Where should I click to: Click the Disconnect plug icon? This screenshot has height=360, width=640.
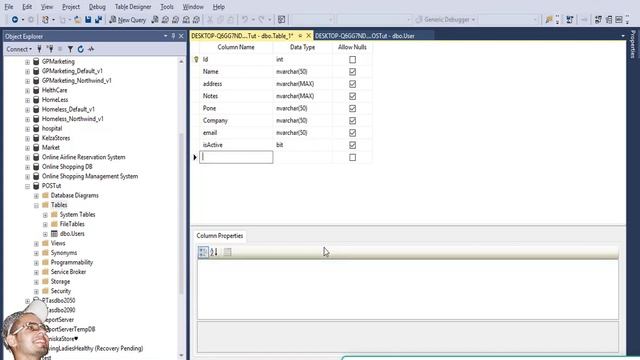[50, 49]
